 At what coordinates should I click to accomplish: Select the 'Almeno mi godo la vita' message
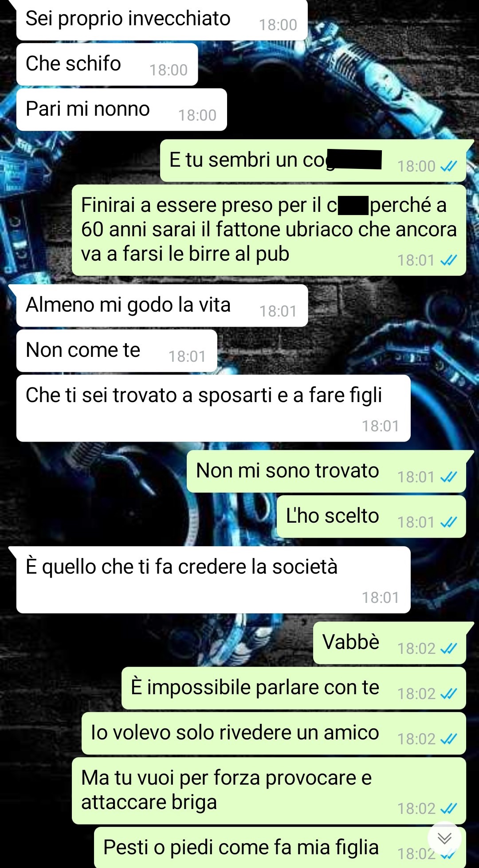click(162, 305)
